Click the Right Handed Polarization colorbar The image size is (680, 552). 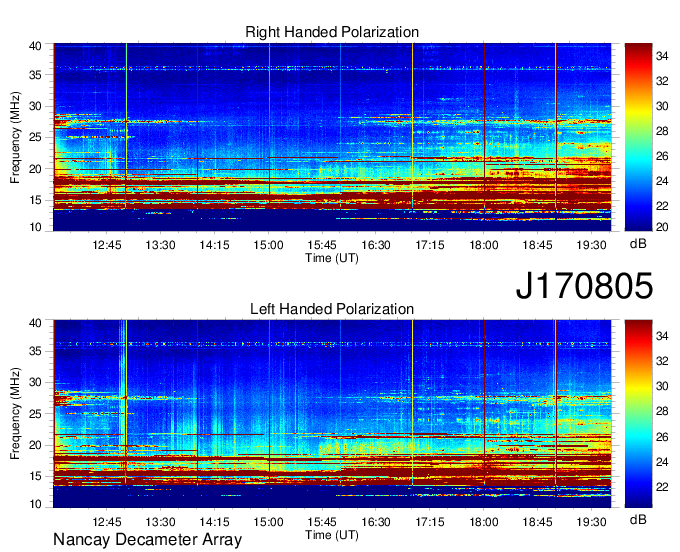pos(638,137)
